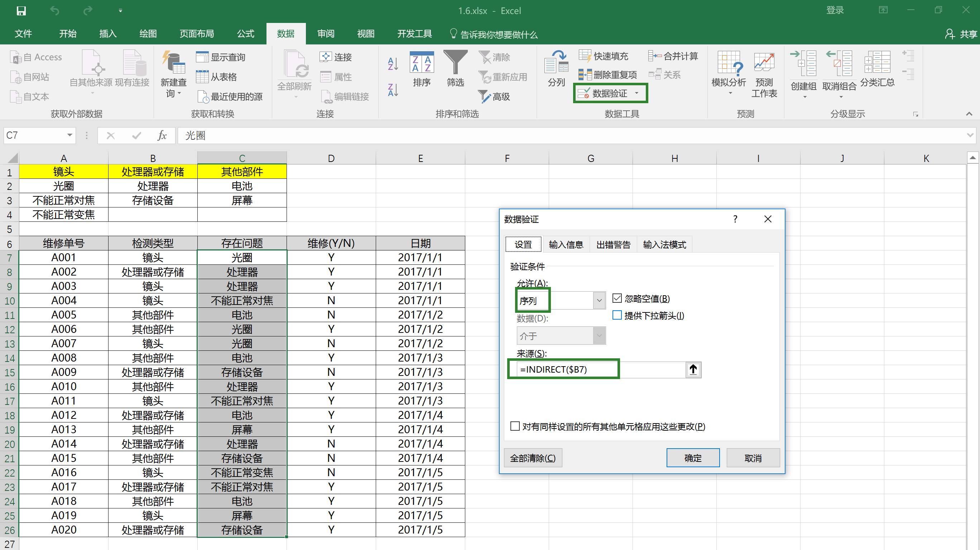This screenshot has width=980, height=550.
Task: Open the Quick Access Toolbar customize arrow
Action: 120,11
